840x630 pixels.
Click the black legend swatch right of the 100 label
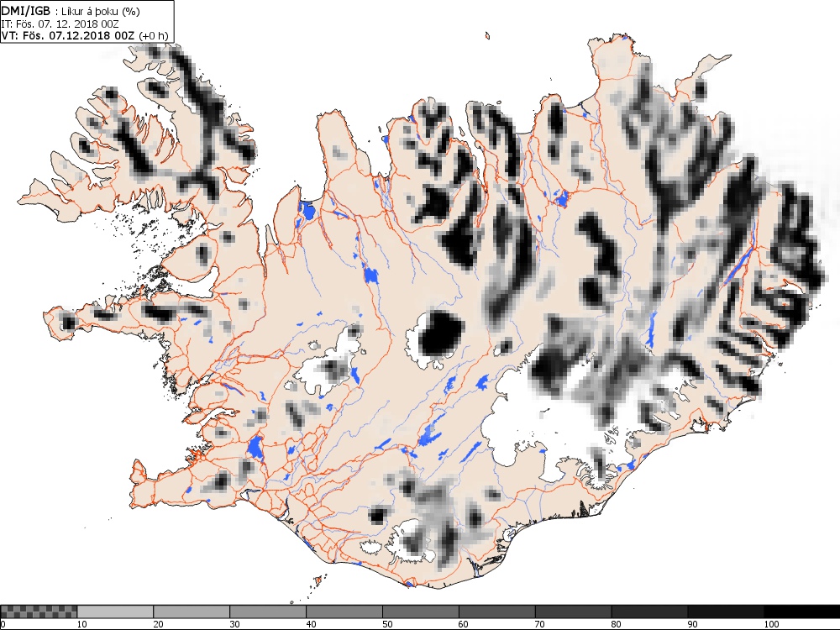tap(802, 612)
